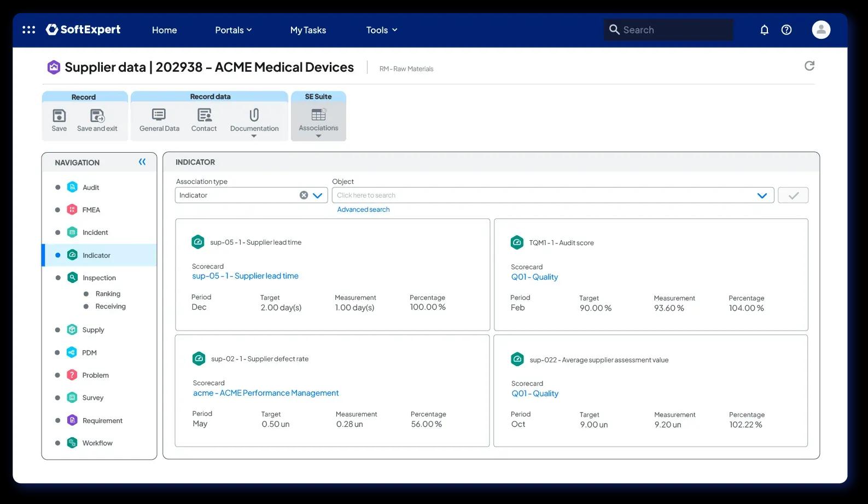Image resolution: width=868 pixels, height=504 pixels.
Task: Select the Inspection icon in navigation
Action: tap(72, 277)
